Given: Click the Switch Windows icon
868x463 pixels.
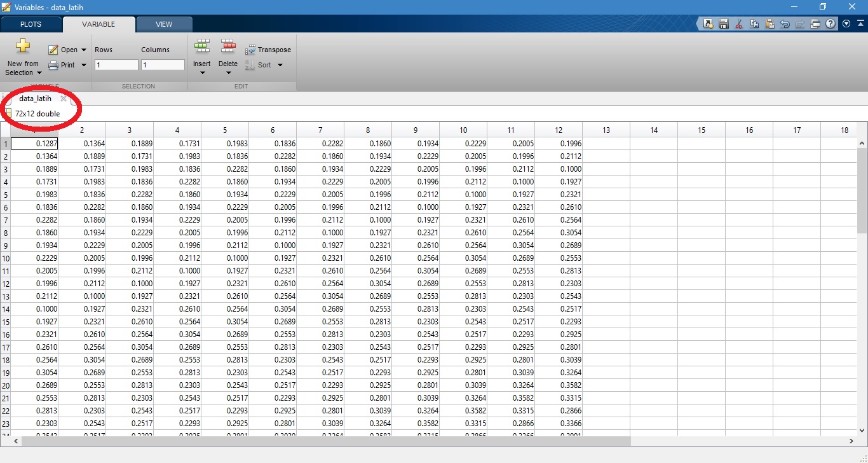Looking at the screenshot, I should pos(815,24).
